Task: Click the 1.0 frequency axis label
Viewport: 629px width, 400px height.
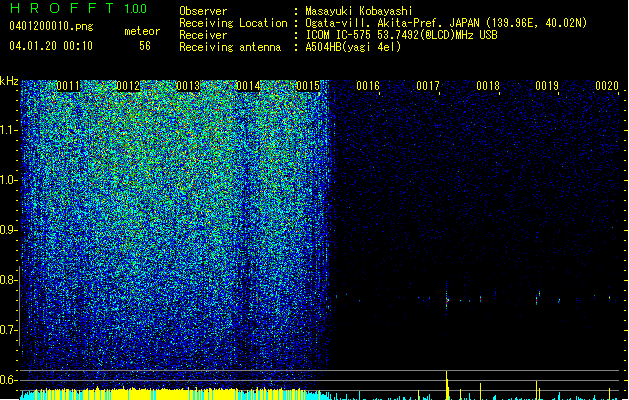Action: coord(8,180)
